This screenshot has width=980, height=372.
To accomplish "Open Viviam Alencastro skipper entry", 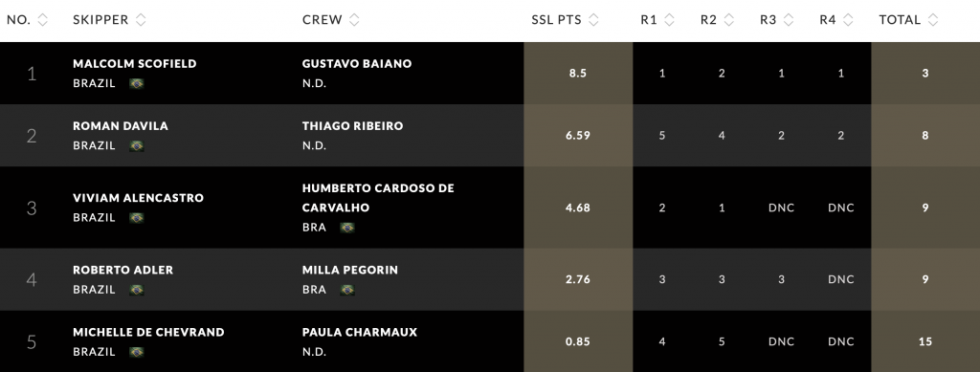I will pos(138,198).
